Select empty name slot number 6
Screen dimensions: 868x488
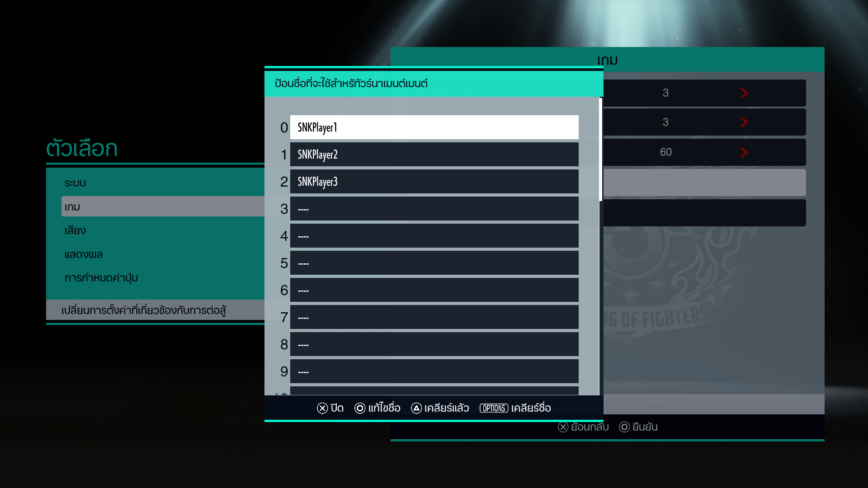pyautogui.click(x=434, y=290)
